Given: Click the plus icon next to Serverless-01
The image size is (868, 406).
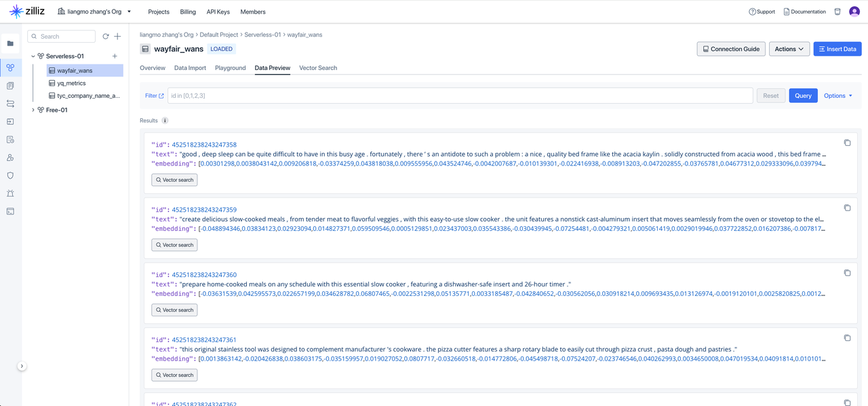Looking at the screenshot, I should coord(115,56).
